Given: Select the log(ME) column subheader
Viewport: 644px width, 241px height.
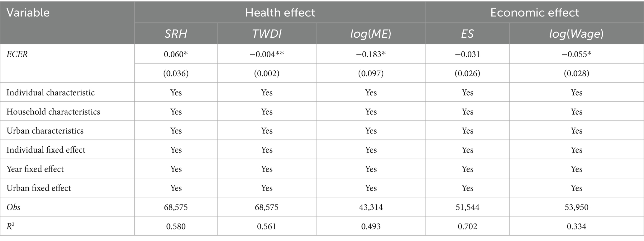Looking at the screenshot, I should [371, 34].
